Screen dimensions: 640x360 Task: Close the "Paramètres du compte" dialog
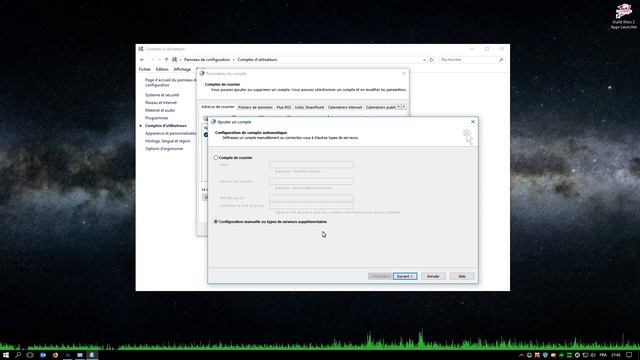coord(404,73)
